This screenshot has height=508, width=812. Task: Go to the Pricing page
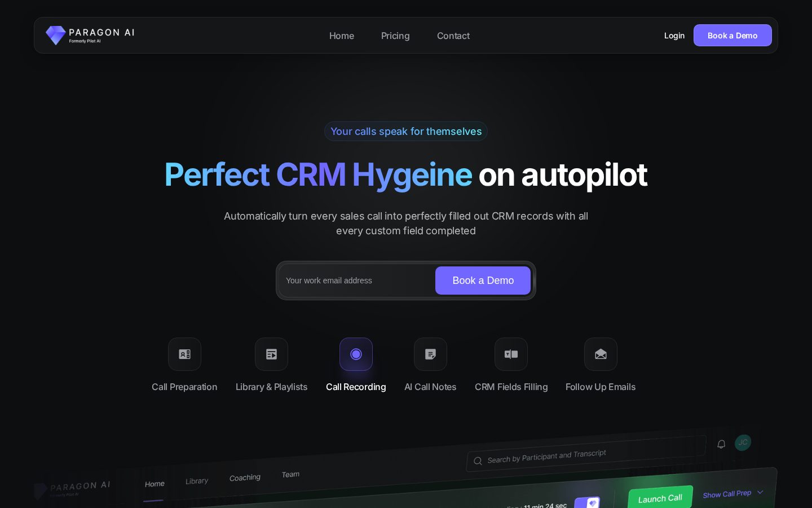[x=395, y=36]
